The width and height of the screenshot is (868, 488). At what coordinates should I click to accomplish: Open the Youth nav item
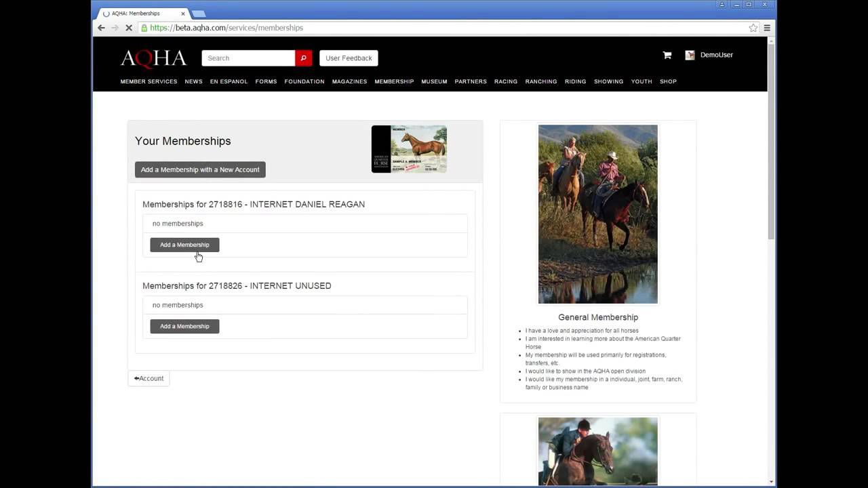(x=642, y=81)
